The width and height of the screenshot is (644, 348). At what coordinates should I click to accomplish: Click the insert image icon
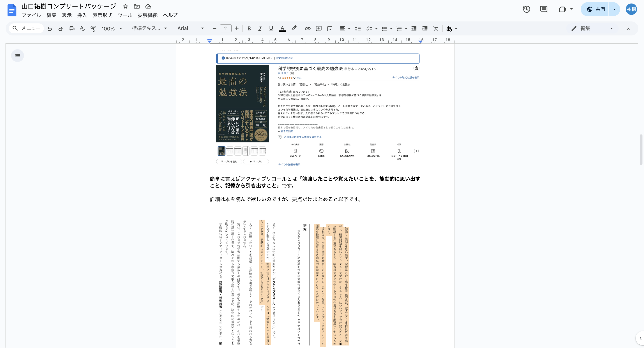tap(330, 28)
